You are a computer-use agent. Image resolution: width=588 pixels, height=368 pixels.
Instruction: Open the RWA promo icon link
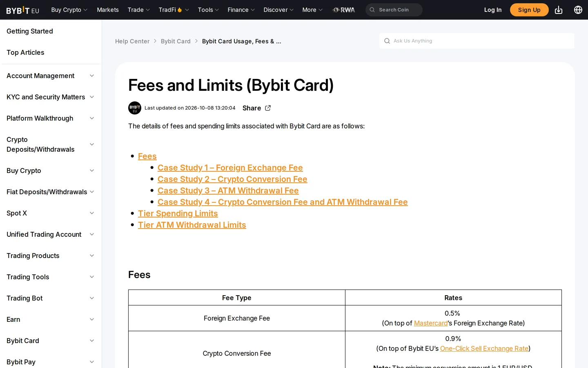[x=344, y=10]
